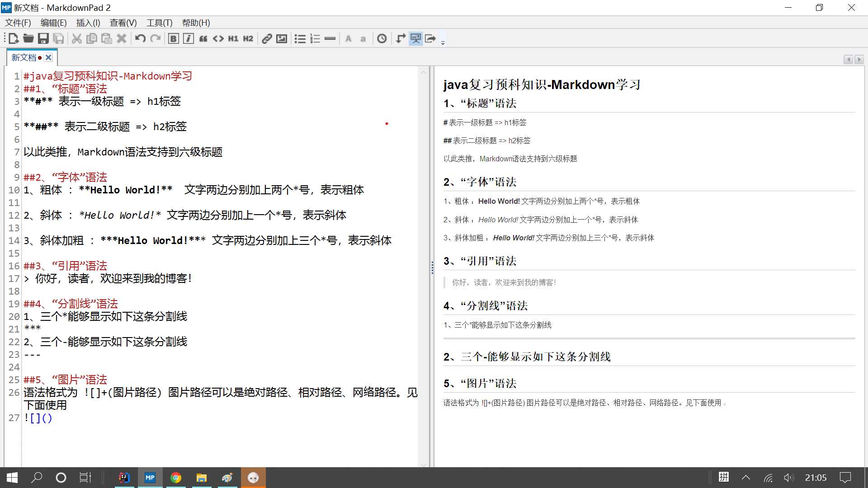The width and height of the screenshot is (868, 488).
Task: Open the 编辑(E) menu
Action: tap(53, 23)
